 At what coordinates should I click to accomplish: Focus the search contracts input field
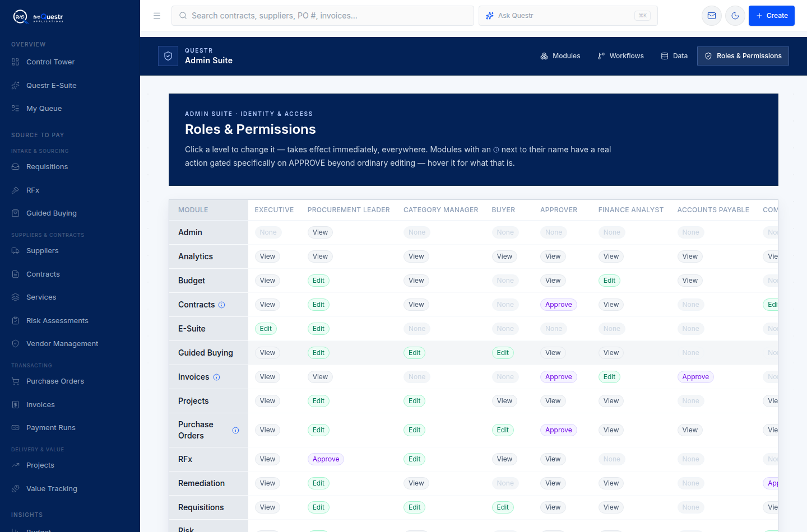(x=323, y=16)
